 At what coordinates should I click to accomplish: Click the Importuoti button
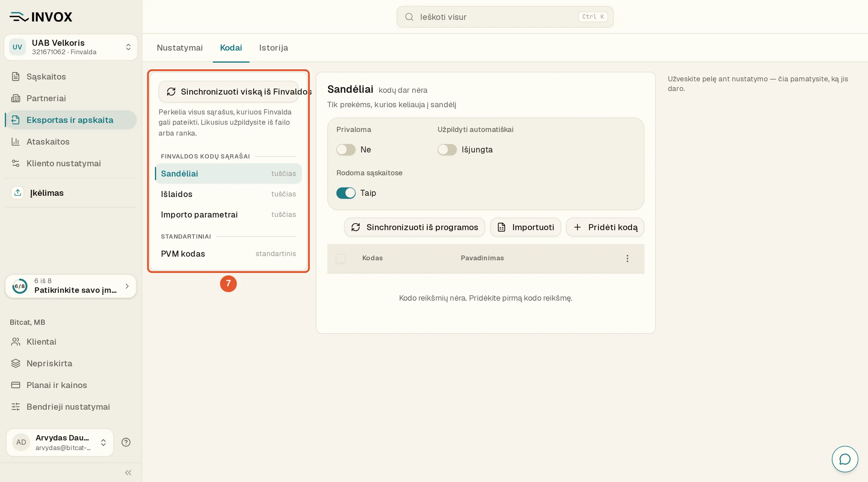(525, 227)
